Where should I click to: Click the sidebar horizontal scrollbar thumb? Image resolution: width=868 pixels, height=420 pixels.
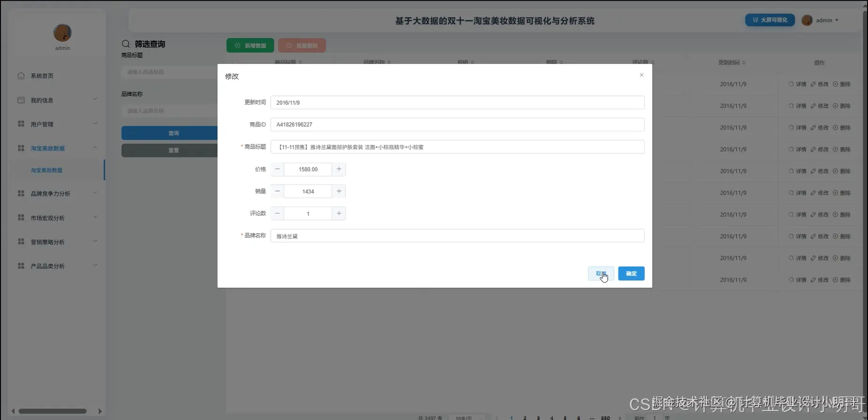point(53,411)
